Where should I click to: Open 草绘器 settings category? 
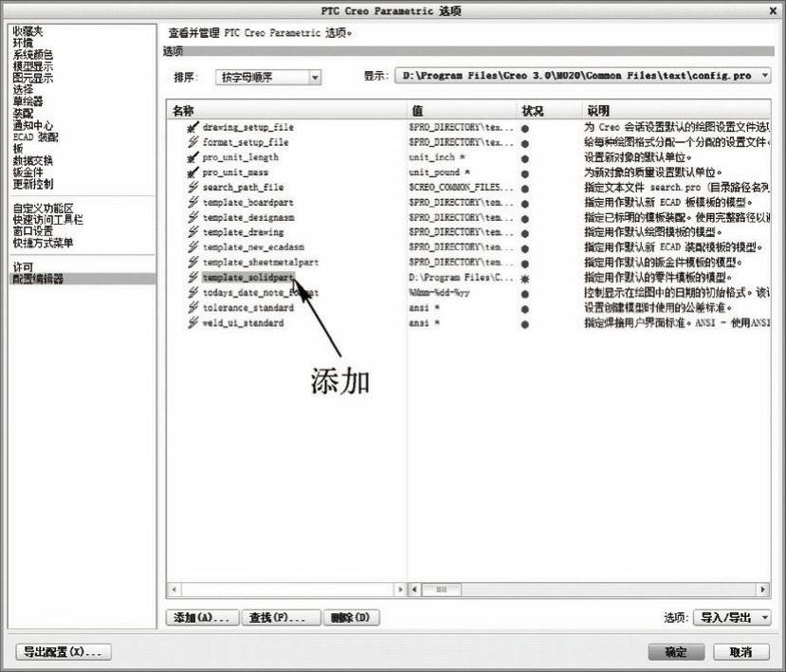pos(27,101)
